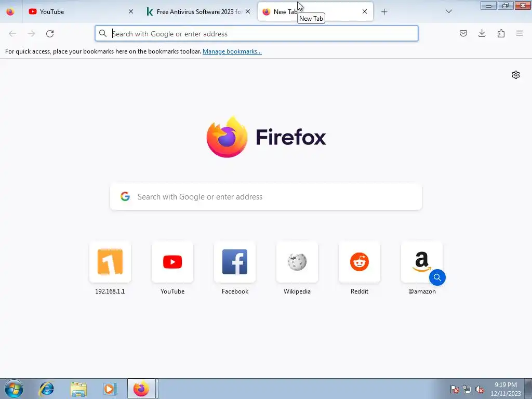
Task: Open the 192.168.1.1 shortcut tile
Action: pyautogui.click(x=110, y=262)
